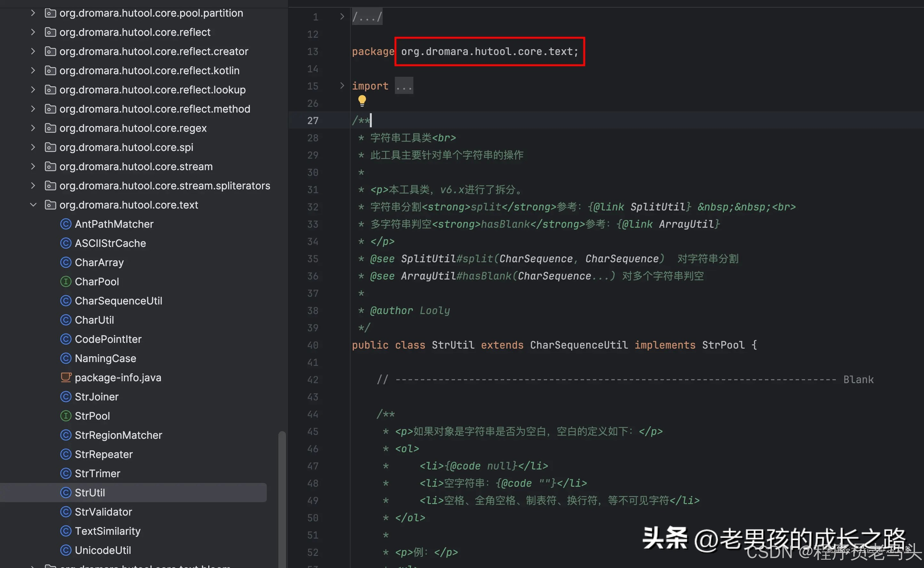The height and width of the screenshot is (568, 924).
Task: Expand the org.dromara.hutool.core.stream.spliterators package
Action: tap(33, 185)
